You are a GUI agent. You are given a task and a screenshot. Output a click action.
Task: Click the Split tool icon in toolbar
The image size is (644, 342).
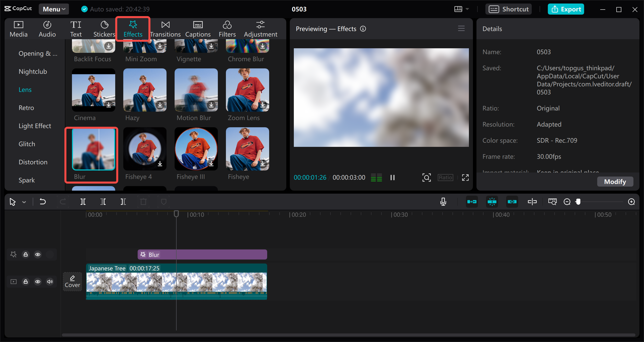[84, 202]
